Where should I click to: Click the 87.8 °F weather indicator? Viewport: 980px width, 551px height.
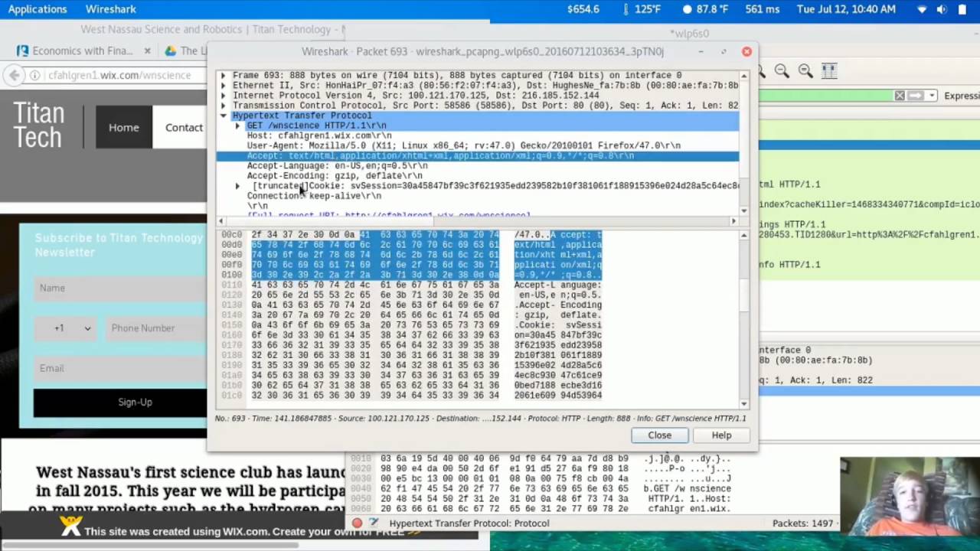(x=704, y=9)
